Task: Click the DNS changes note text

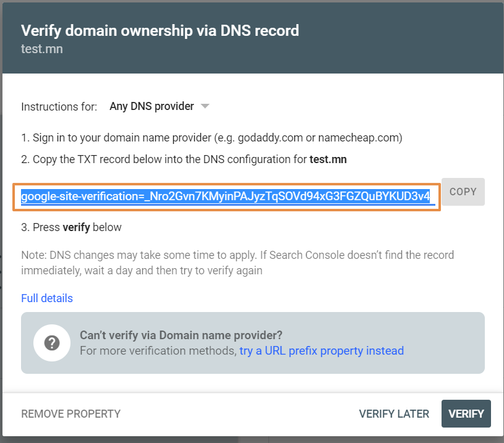Action: pos(237,263)
